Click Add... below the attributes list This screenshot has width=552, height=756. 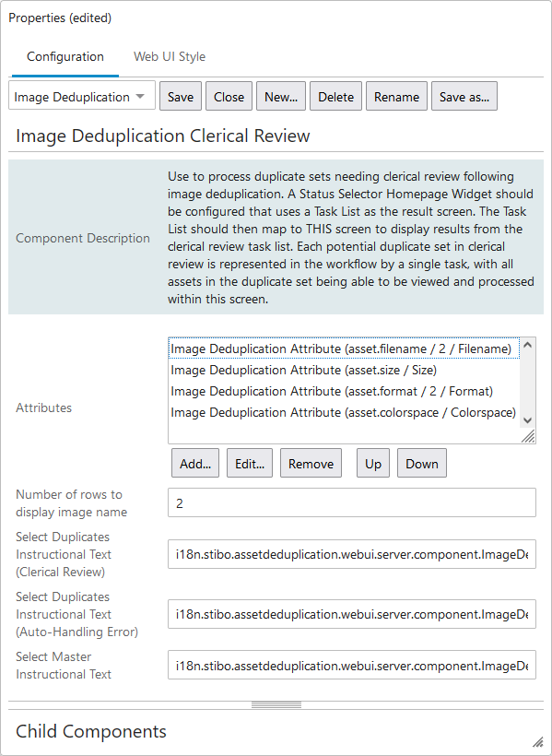click(195, 464)
